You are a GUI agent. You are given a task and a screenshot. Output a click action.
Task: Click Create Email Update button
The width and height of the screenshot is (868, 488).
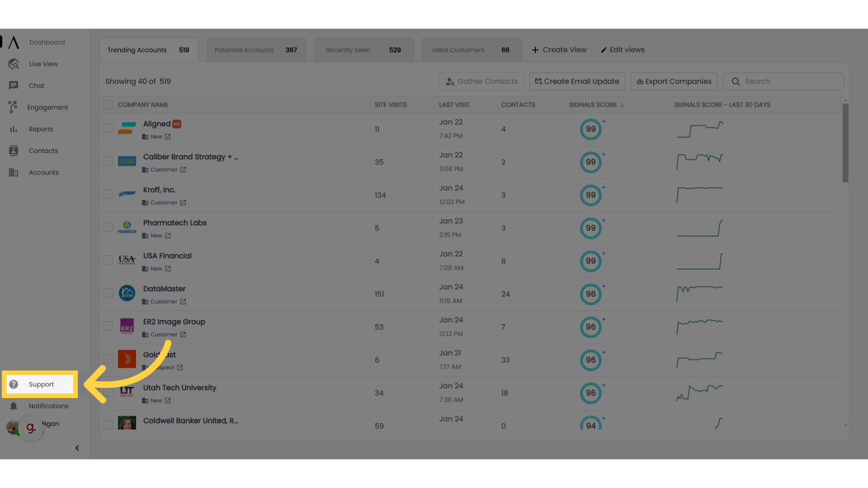(x=576, y=81)
